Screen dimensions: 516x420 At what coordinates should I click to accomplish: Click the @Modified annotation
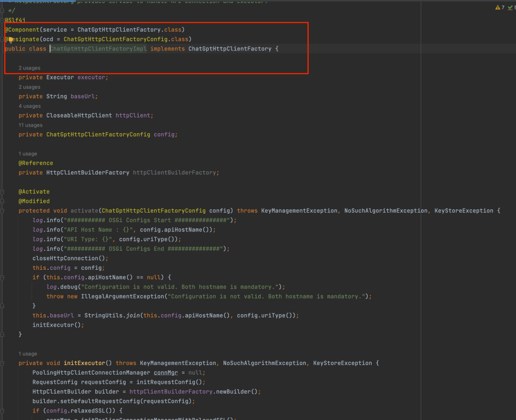pyautogui.click(x=34, y=201)
